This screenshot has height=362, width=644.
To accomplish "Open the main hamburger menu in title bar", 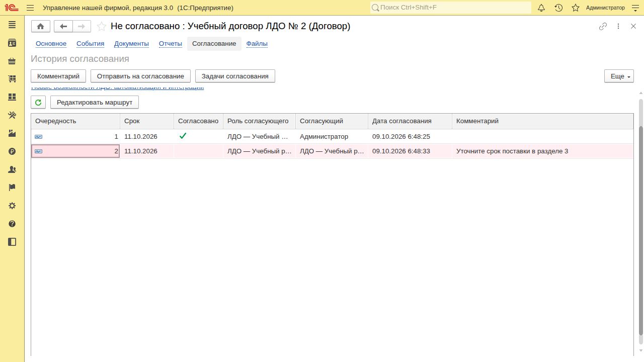I will click(30, 8).
